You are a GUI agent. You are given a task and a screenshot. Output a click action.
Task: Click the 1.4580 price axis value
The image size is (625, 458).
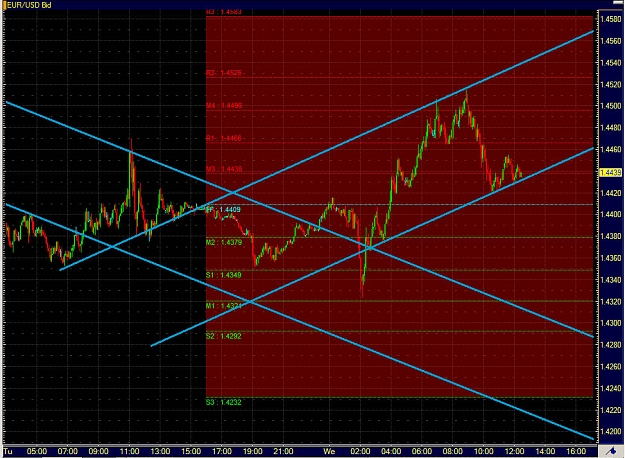[x=611, y=19]
